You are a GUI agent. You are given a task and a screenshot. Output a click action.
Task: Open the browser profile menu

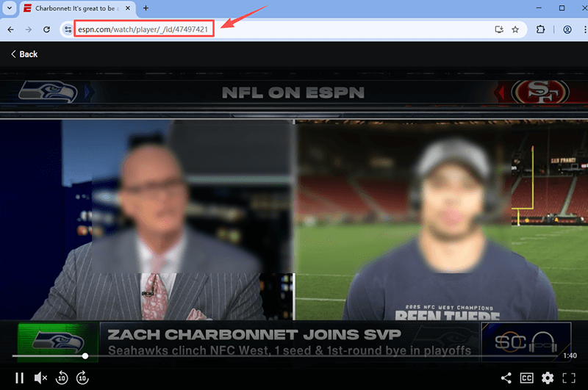567,29
